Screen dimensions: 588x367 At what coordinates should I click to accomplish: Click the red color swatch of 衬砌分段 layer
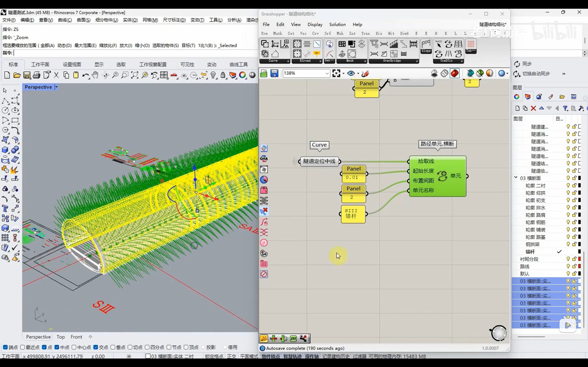[x=580, y=259]
